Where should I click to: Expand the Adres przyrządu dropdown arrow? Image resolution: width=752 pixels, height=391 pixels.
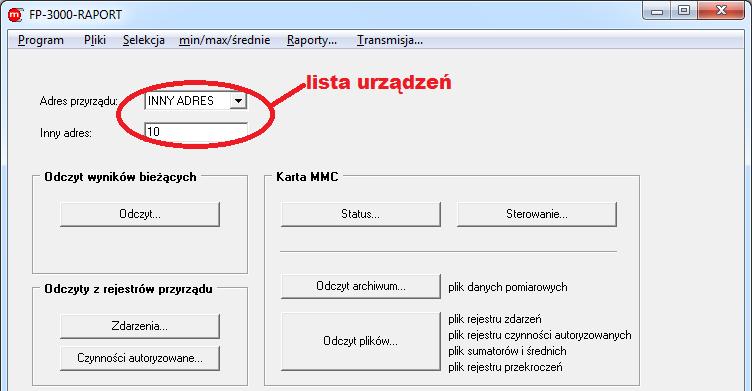[238, 101]
